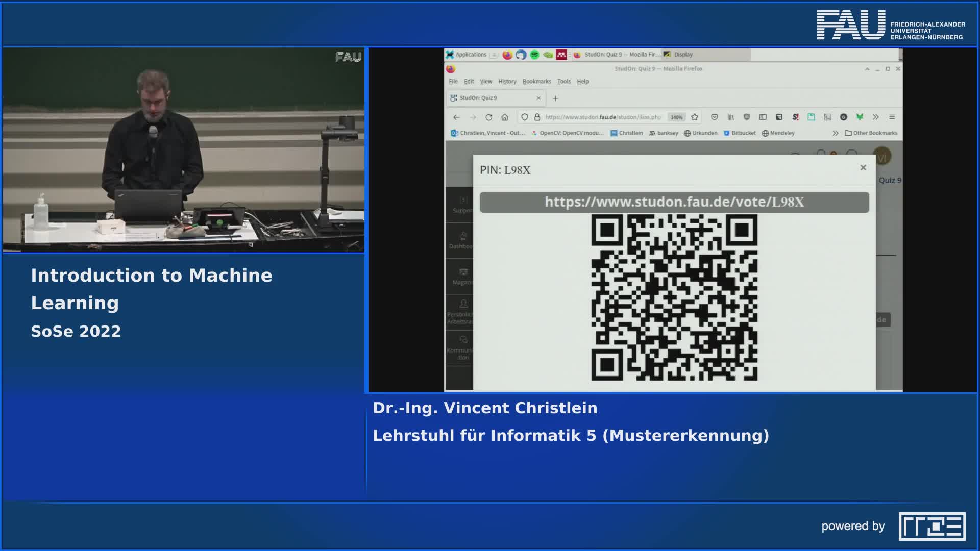The width and height of the screenshot is (980, 551).
Task: Show more bookmarks chevron
Action: pyautogui.click(x=835, y=133)
